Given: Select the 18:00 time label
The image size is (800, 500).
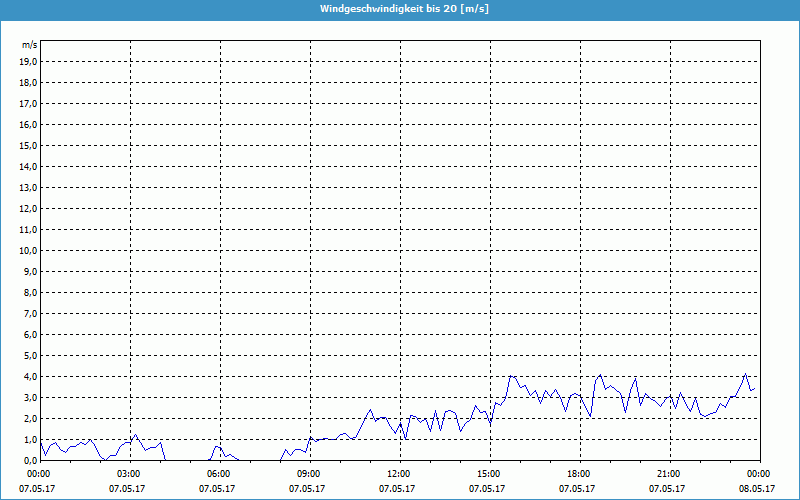Looking at the screenshot, I should 578,473.
